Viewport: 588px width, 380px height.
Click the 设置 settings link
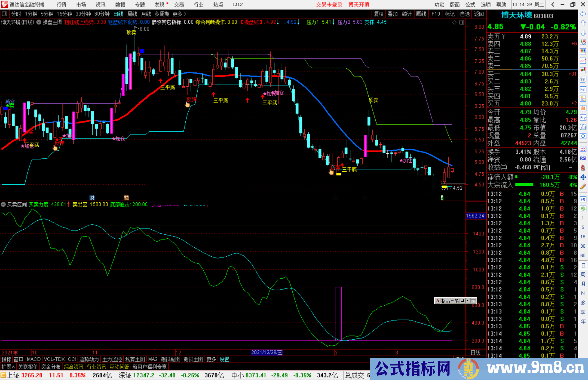point(224,359)
